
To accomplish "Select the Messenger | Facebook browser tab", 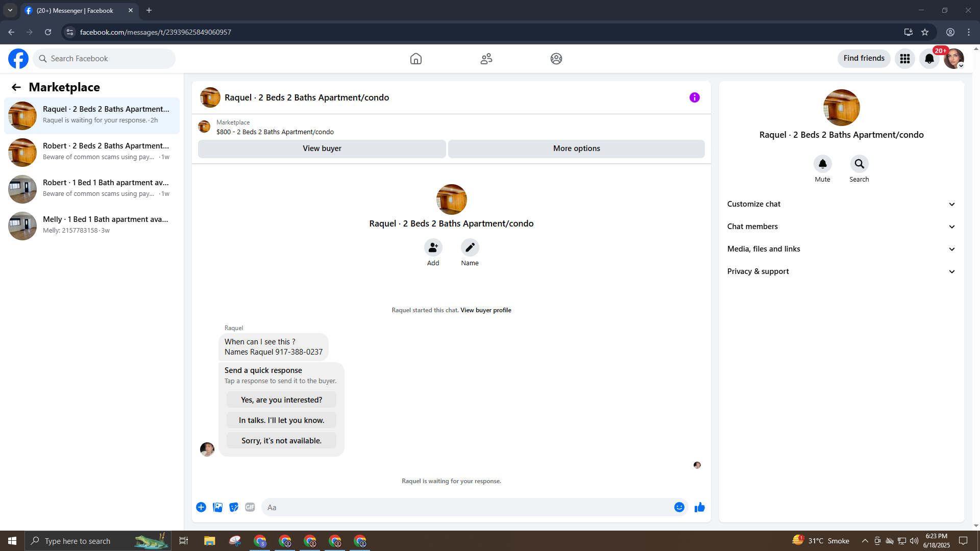I will (79, 10).
